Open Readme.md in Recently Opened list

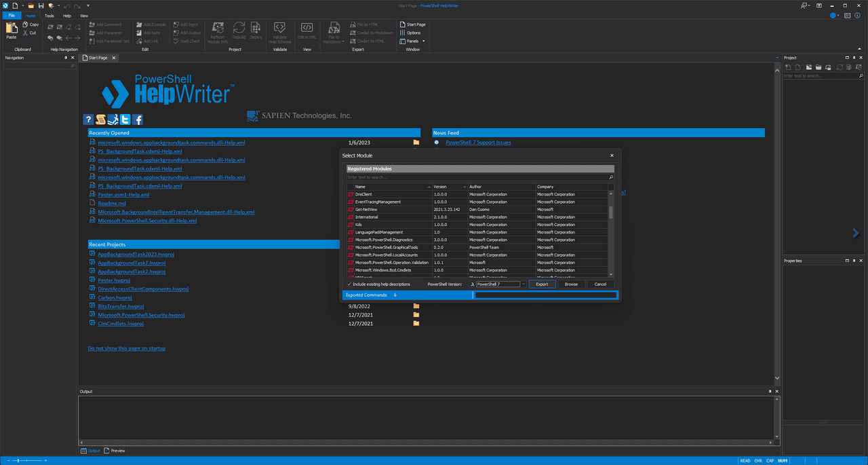[x=111, y=203]
